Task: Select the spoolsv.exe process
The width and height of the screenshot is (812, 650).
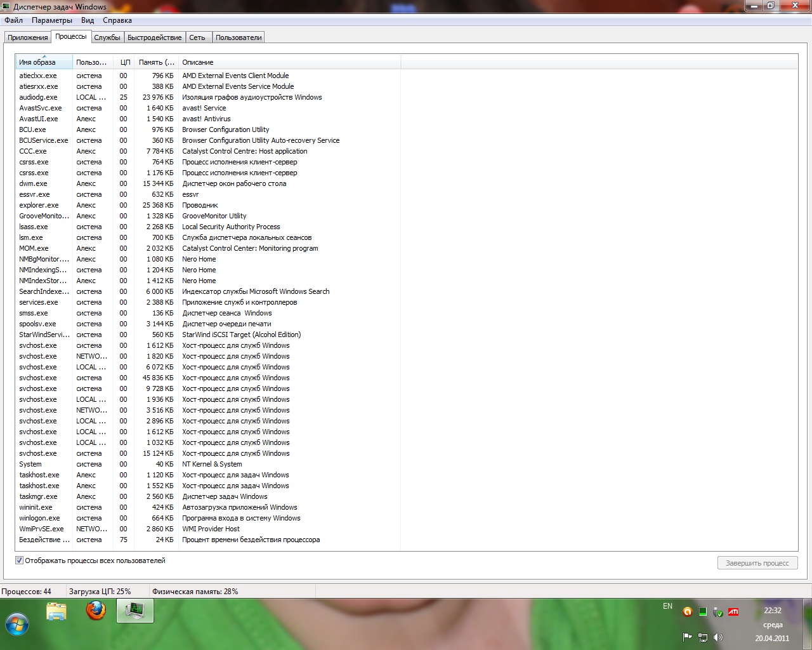Action: [208, 324]
